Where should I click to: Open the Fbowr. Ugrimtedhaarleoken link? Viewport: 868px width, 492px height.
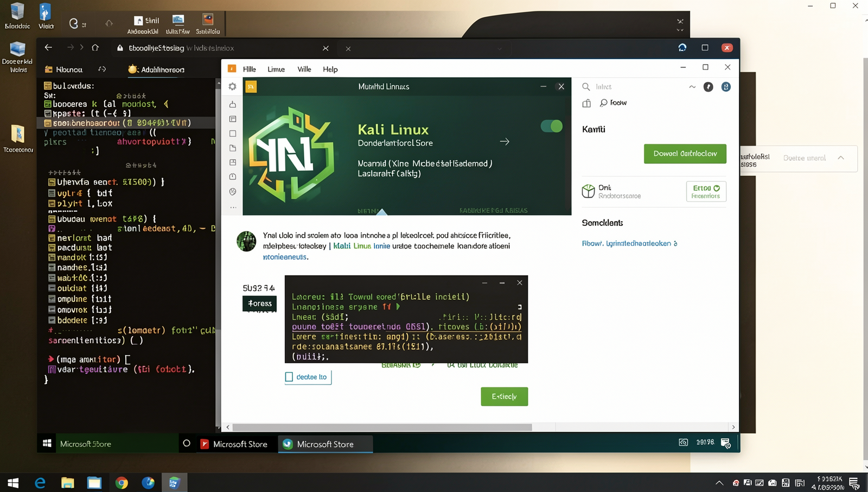629,243
